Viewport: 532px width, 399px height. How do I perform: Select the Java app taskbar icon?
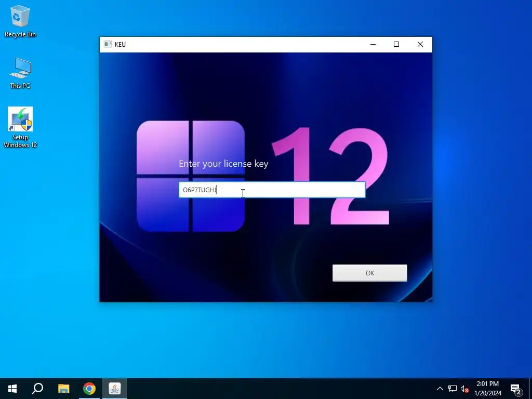[x=115, y=389]
